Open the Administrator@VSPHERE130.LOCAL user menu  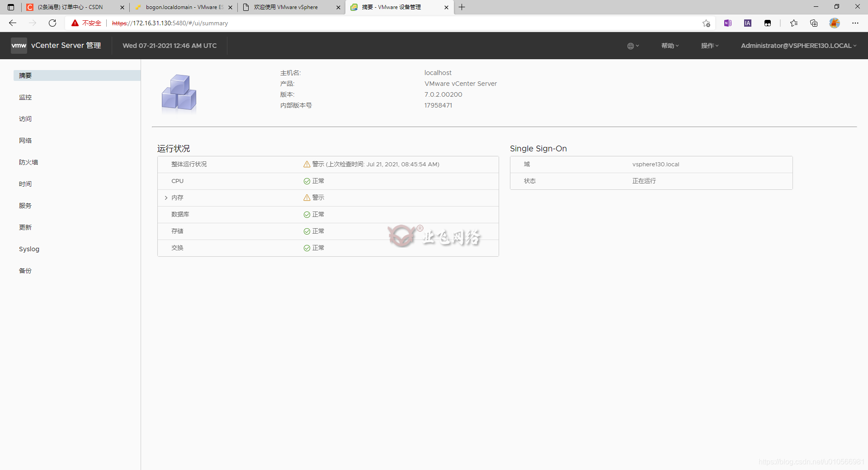click(798, 46)
